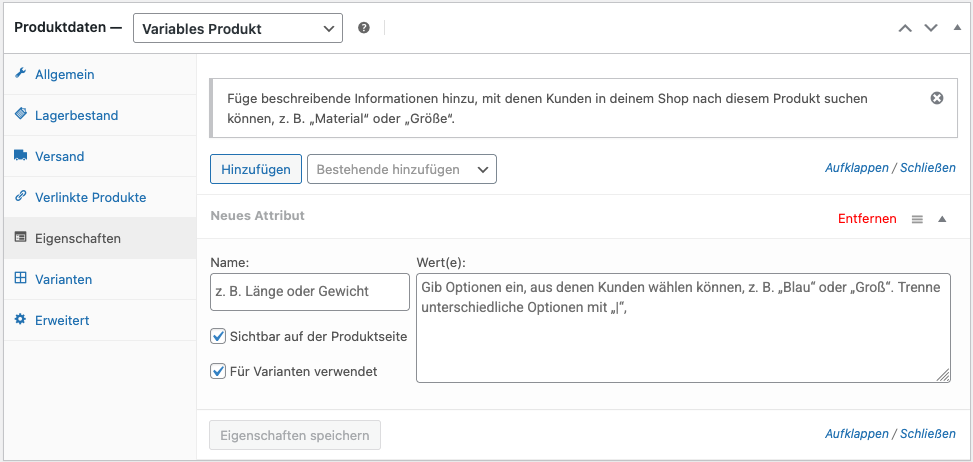Dismiss the info notice with X icon
Viewport: 973px width, 462px height.
coord(937,98)
